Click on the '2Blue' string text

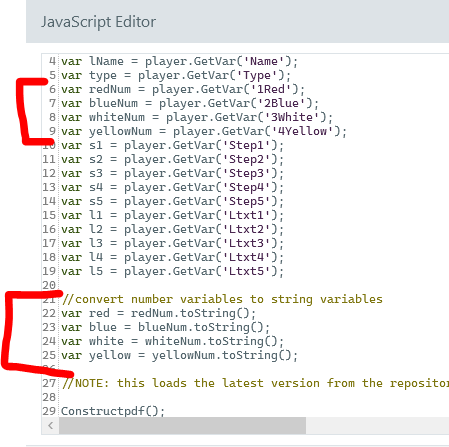(x=281, y=103)
